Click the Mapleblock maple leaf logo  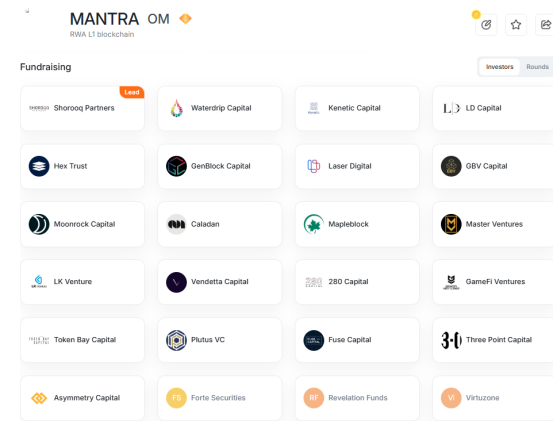[x=314, y=224]
